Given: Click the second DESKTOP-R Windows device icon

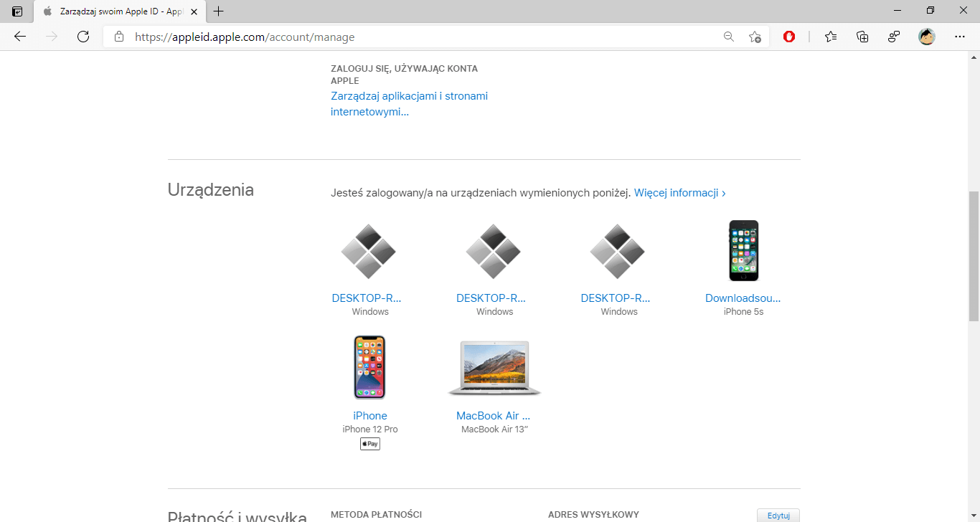Looking at the screenshot, I should tap(493, 251).
